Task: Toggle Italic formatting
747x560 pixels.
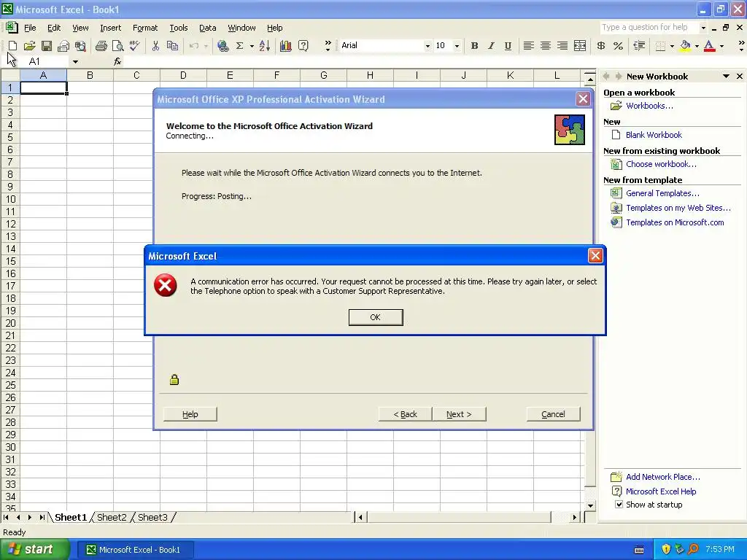Action: [x=491, y=46]
